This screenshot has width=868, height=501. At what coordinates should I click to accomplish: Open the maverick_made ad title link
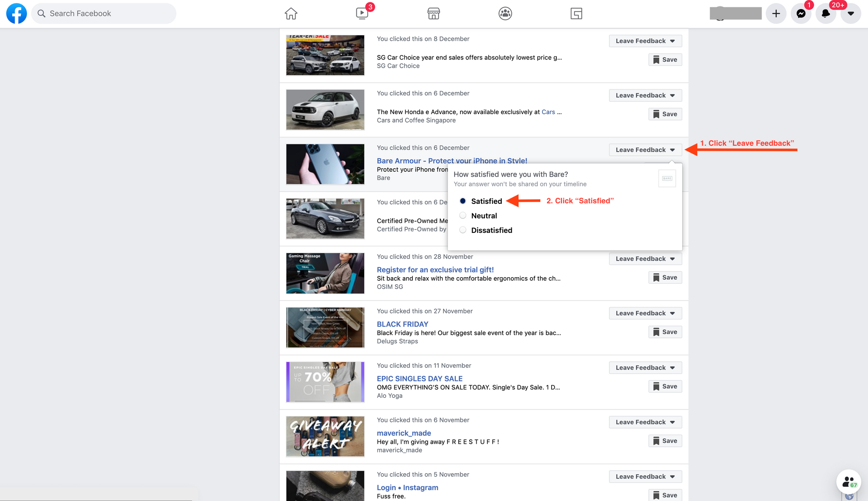pos(404,433)
